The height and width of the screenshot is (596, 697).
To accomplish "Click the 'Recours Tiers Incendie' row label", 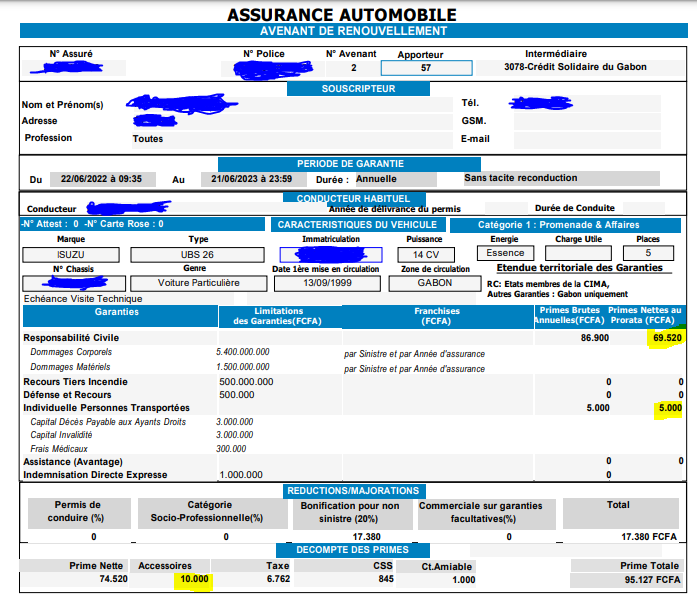I will (75, 382).
